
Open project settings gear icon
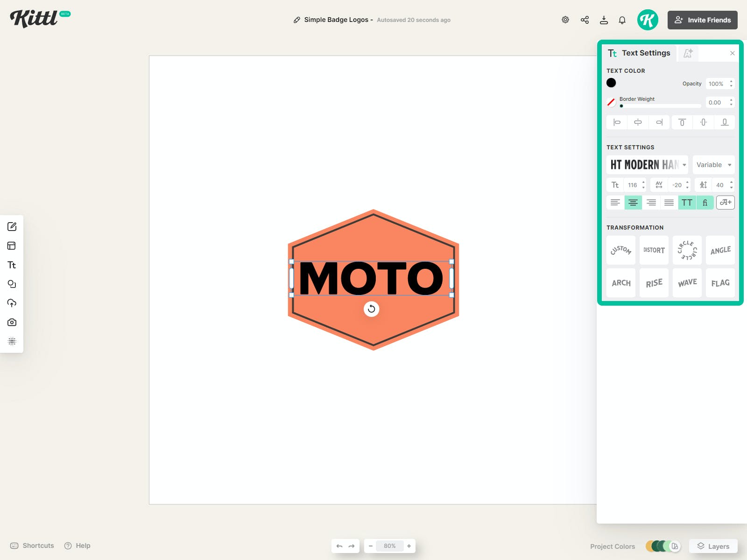(x=565, y=20)
